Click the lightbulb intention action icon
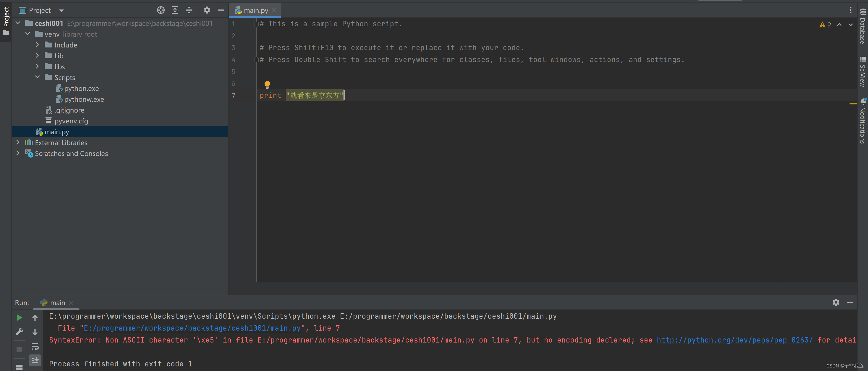Viewport: 868px width, 371px height. click(267, 84)
